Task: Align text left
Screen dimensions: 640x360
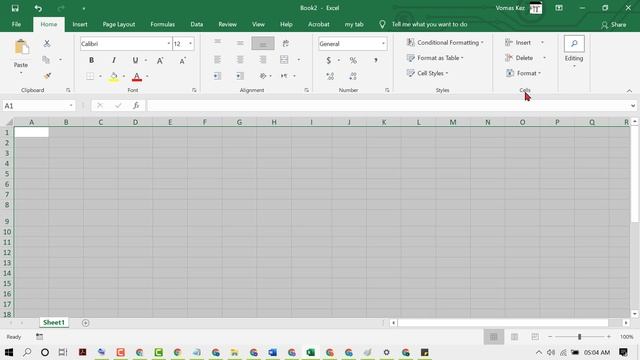Action: point(218,60)
